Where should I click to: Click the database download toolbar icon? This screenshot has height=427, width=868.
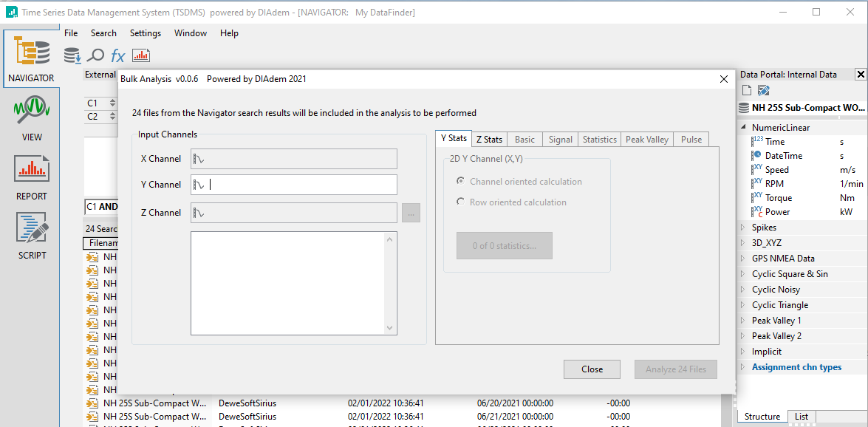click(72, 55)
